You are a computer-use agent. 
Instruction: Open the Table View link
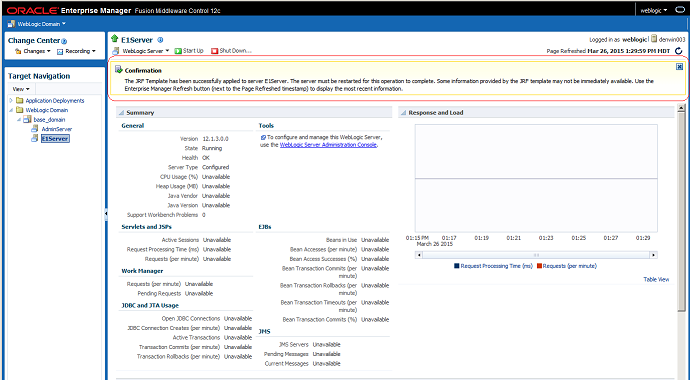tap(656, 279)
